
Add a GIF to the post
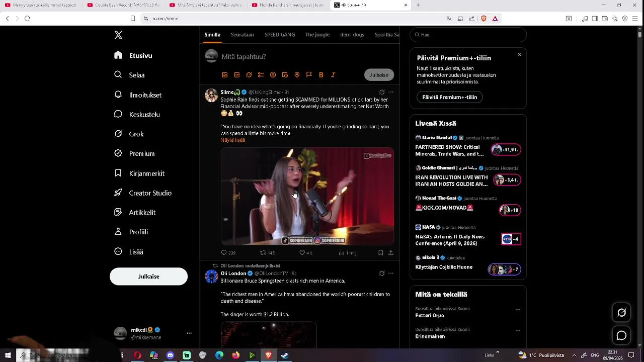pos(237,75)
